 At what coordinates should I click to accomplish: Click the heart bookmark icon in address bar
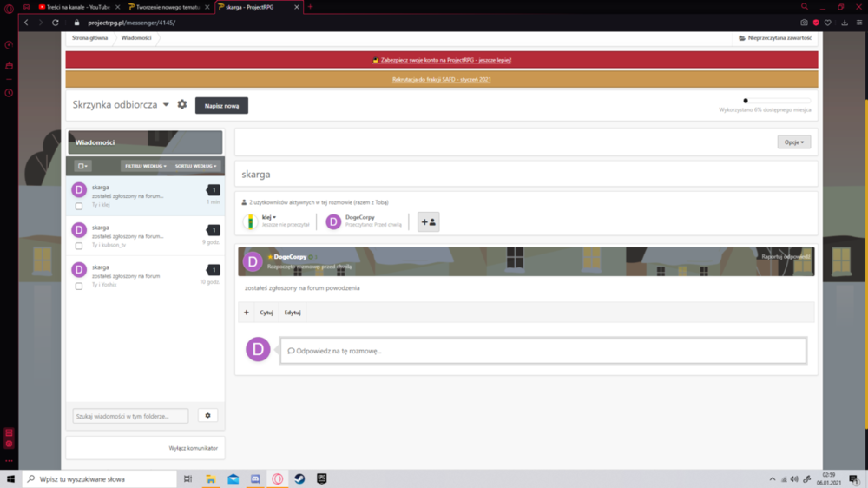tap(827, 23)
